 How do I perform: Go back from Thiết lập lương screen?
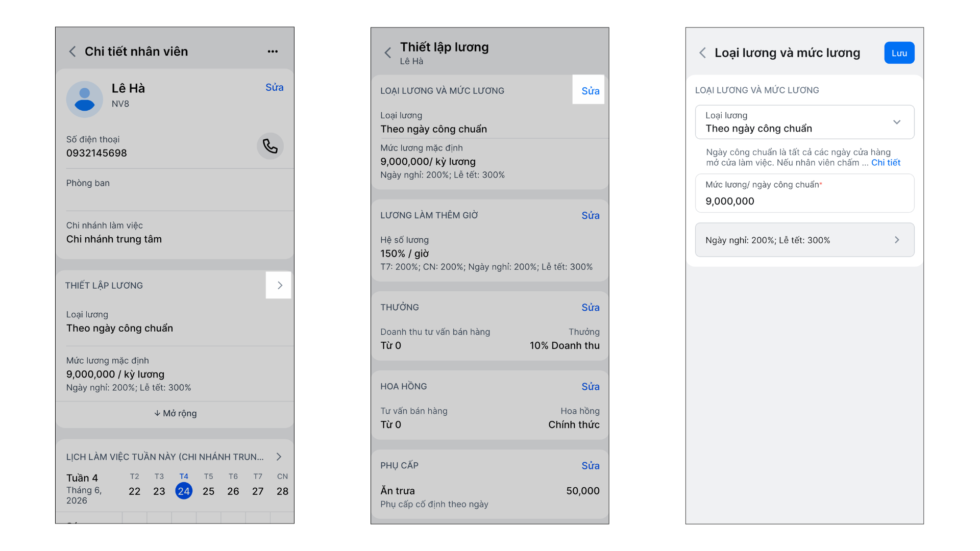tap(388, 53)
